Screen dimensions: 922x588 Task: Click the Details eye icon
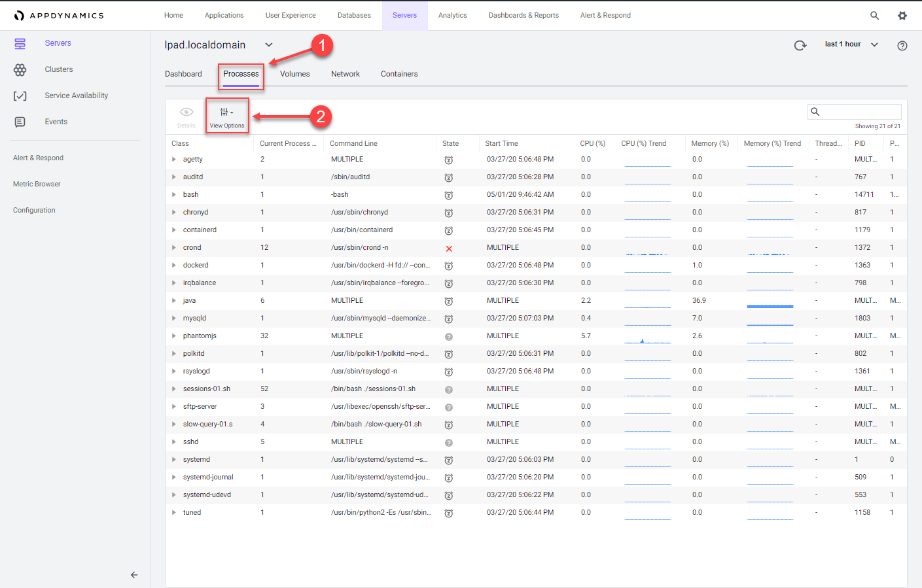pyautogui.click(x=186, y=112)
